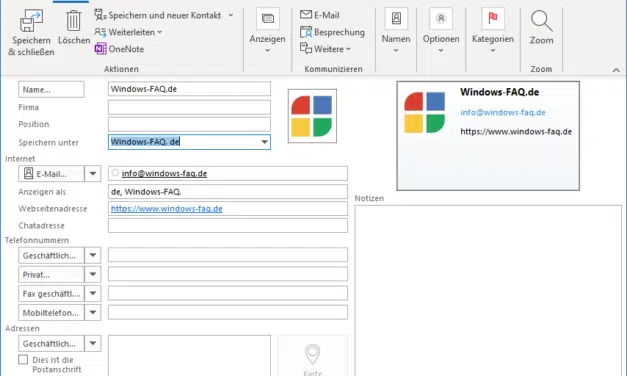Click the E-Mail address input field
Screen dimensions: 627x376
click(228, 174)
